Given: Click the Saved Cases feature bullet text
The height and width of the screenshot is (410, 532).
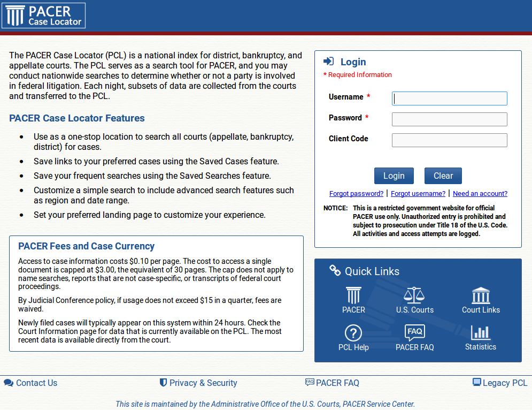Looking at the screenshot, I should pos(156,161).
